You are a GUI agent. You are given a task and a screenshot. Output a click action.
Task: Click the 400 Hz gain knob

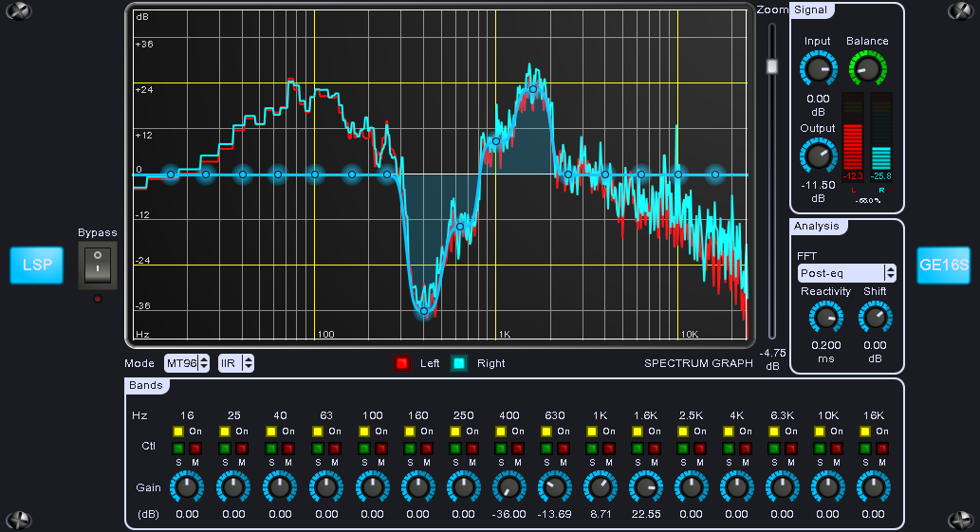pos(508,487)
